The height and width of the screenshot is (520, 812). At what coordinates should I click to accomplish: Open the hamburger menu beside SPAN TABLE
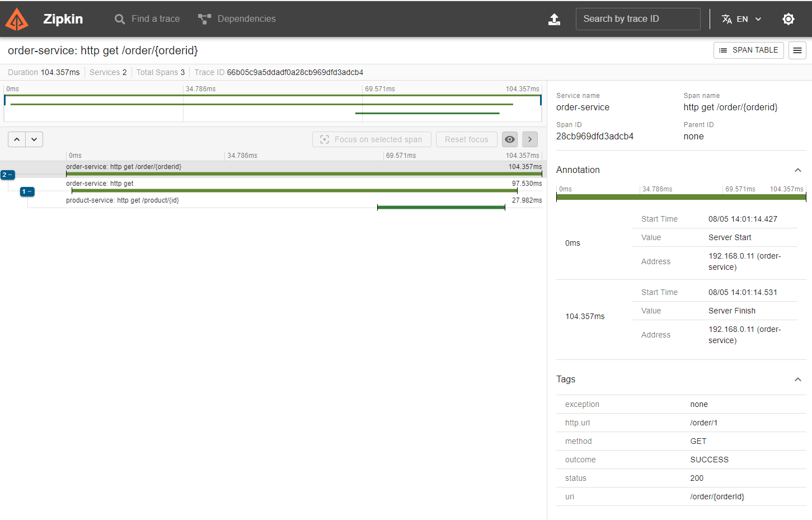click(x=797, y=50)
